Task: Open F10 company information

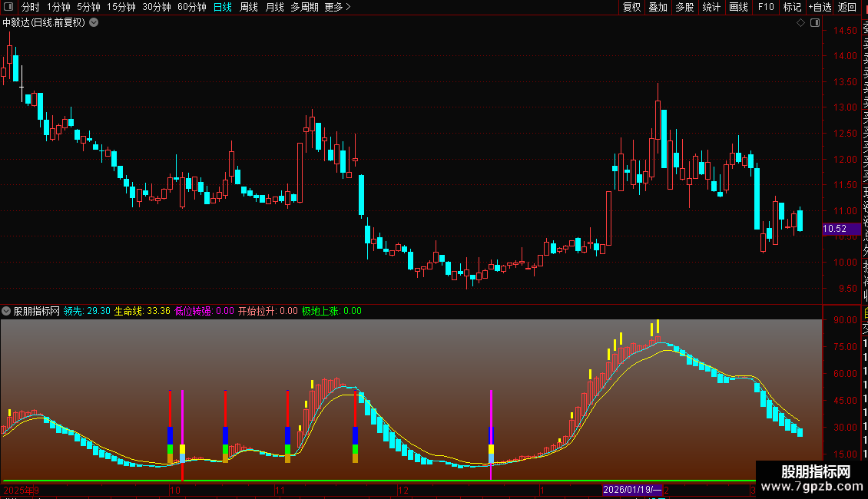Action: (766, 7)
